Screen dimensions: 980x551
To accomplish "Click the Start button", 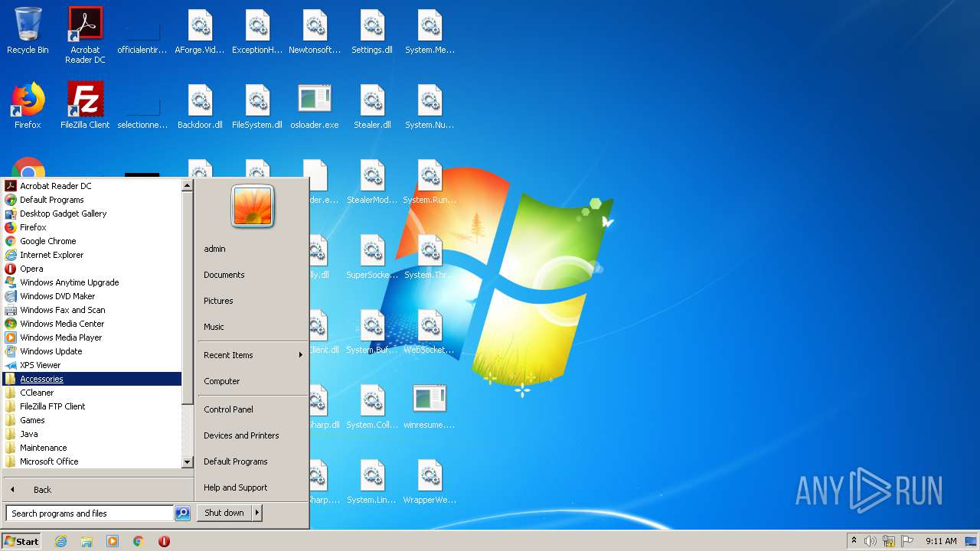I will point(21,541).
